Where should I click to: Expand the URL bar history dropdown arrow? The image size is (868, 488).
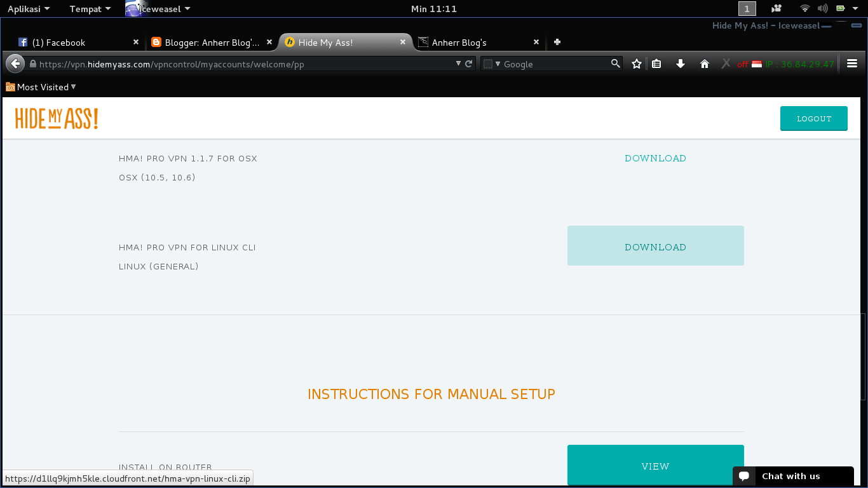tap(459, 64)
